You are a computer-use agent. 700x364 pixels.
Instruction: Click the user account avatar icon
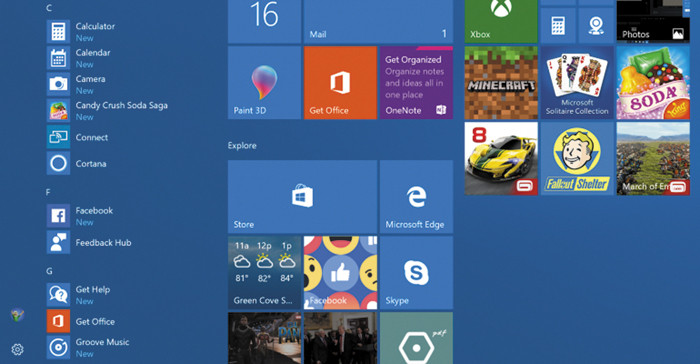pos(17,315)
